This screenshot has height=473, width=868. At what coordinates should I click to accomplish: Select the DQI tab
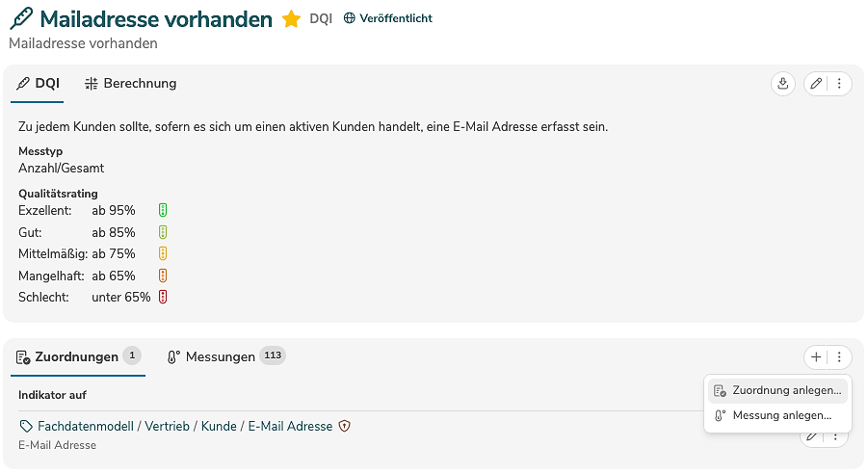click(x=39, y=84)
